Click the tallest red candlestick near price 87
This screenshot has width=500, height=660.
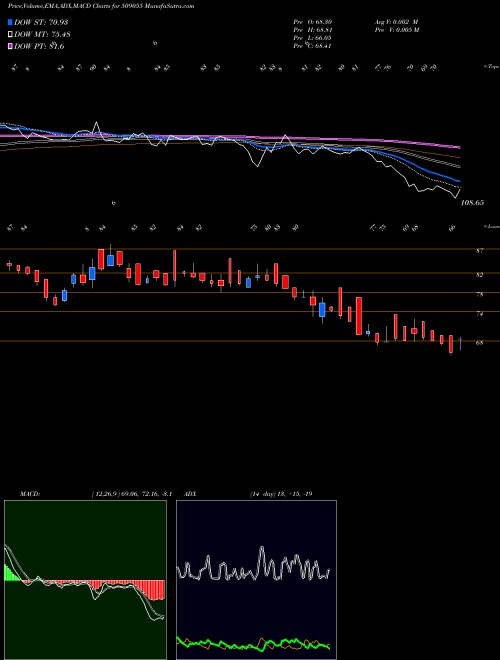point(174,268)
